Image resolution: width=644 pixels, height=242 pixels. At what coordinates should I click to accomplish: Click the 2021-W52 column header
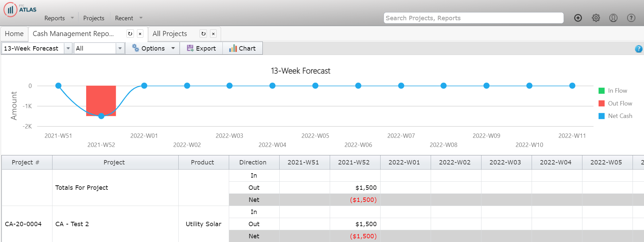tap(355, 162)
